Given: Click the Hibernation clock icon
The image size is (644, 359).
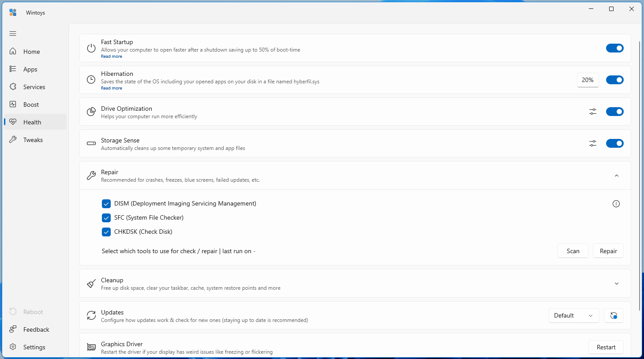Looking at the screenshot, I should (91, 80).
